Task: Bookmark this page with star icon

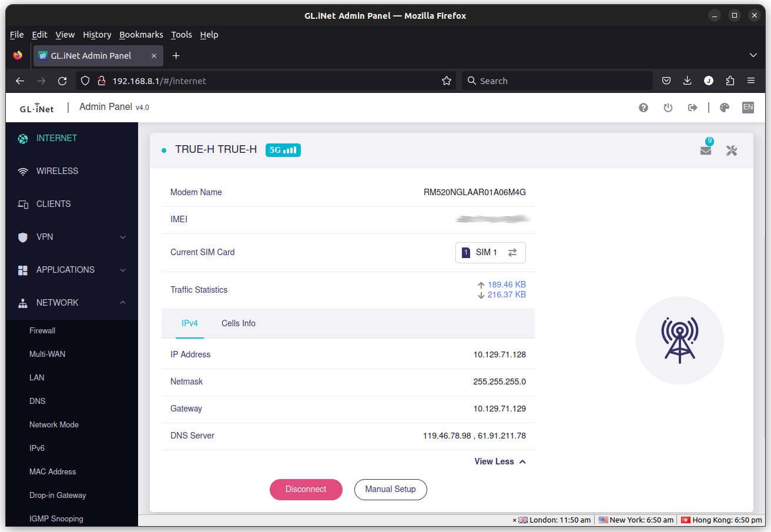Action: [447, 81]
